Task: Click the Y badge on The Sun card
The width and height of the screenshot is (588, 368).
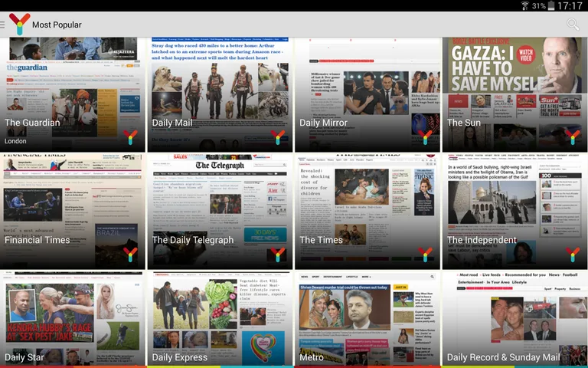Action: tap(573, 137)
